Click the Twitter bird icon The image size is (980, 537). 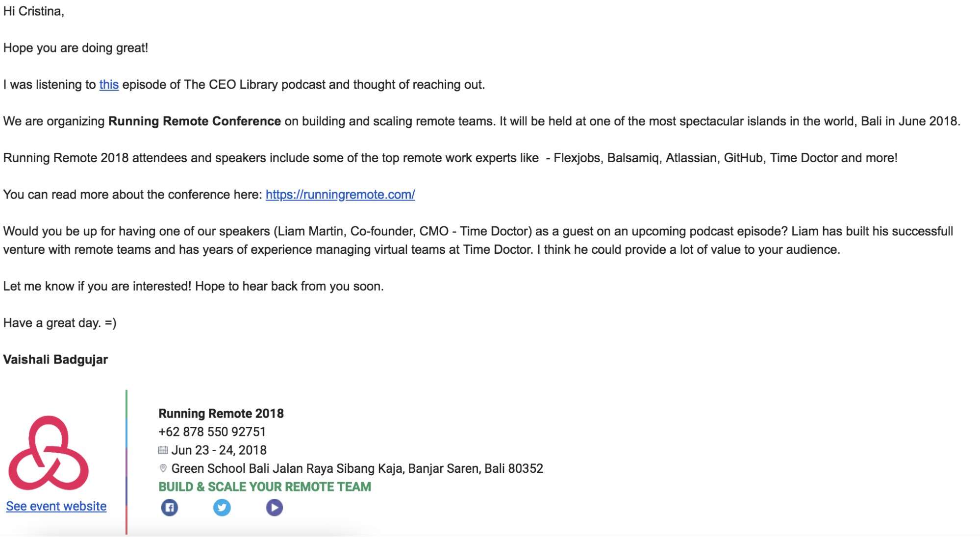click(x=222, y=508)
